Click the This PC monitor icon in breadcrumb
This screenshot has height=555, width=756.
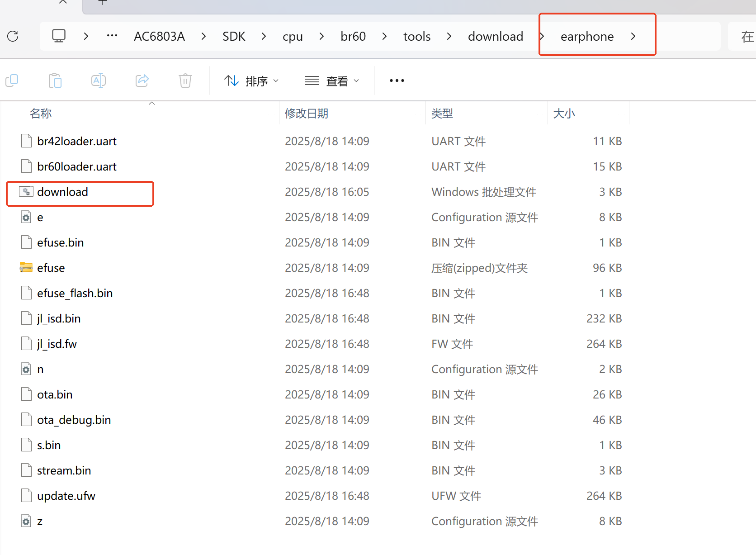point(59,36)
